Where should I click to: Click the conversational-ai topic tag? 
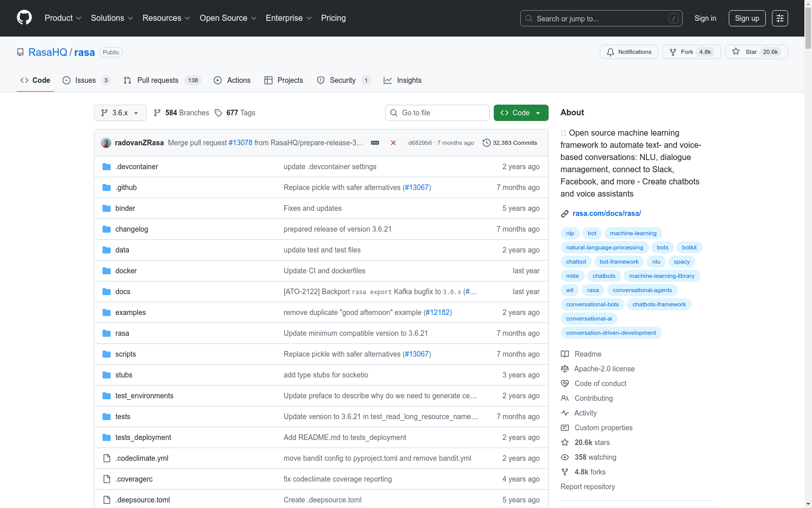pyautogui.click(x=589, y=319)
